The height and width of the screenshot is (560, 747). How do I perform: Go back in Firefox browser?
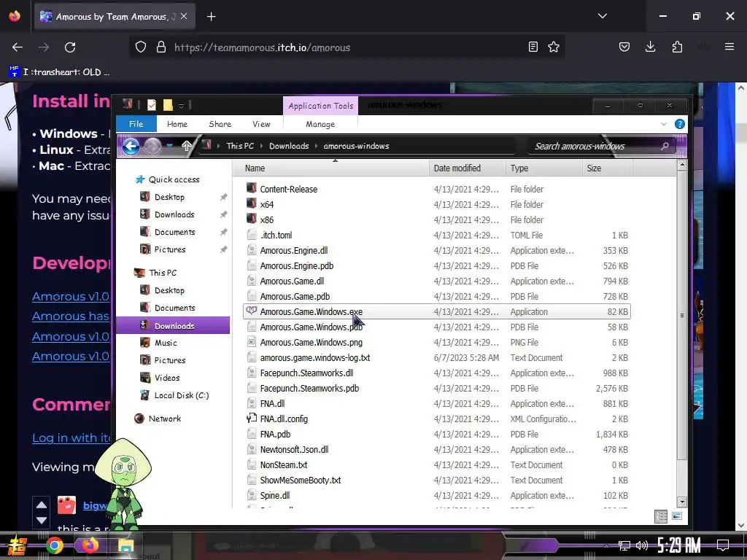pyautogui.click(x=18, y=47)
